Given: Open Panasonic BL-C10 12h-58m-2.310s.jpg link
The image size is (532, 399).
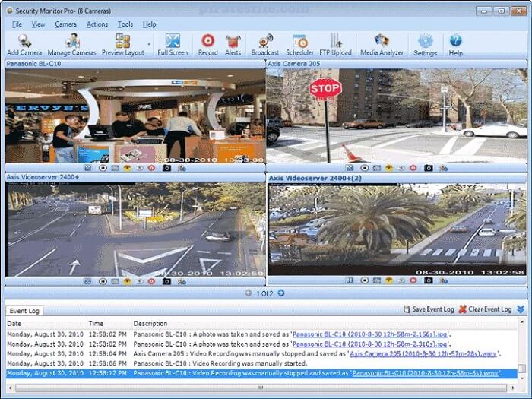Looking at the screenshot, I should click(x=370, y=344).
